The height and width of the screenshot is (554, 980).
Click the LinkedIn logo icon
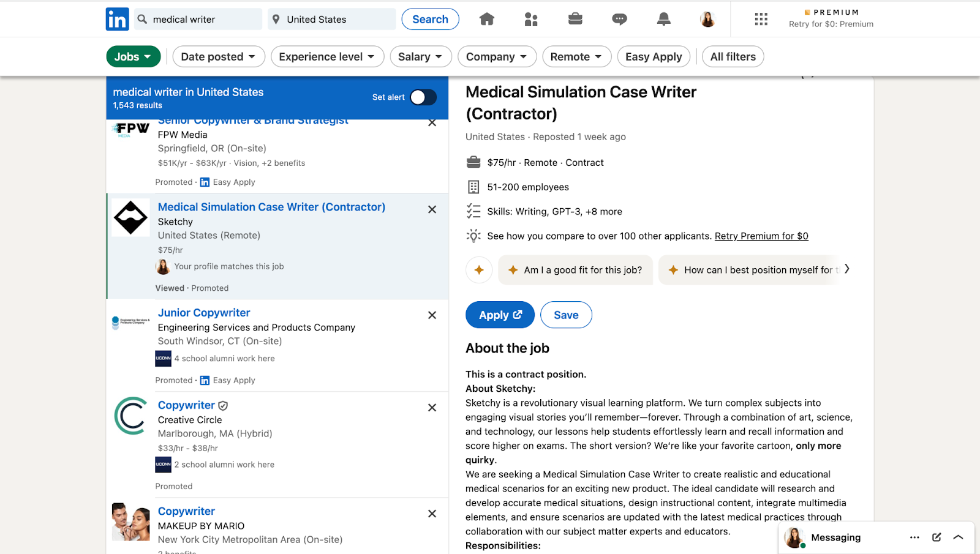point(117,19)
